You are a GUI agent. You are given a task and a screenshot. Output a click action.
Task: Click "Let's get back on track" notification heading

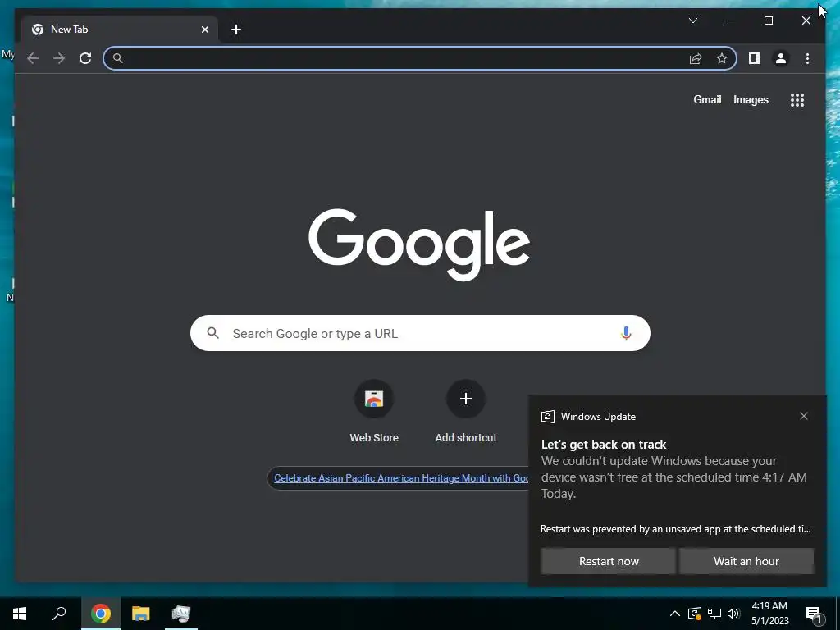tap(604, 444)
